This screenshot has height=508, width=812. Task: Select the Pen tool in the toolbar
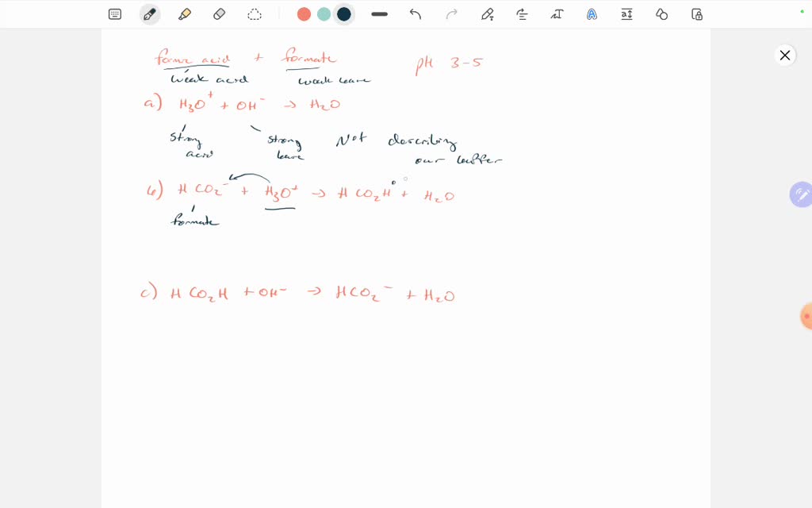click(150, 13)
